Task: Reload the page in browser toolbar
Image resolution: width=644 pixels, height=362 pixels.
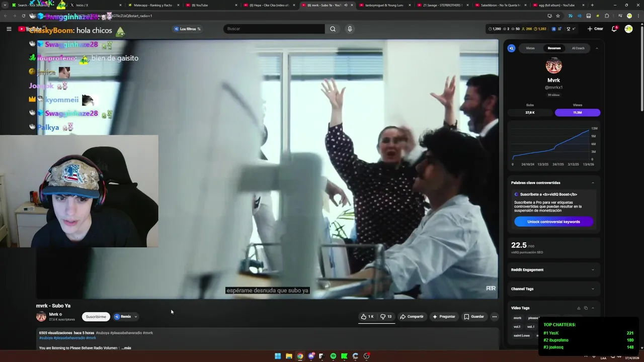Action: [23, 16]
